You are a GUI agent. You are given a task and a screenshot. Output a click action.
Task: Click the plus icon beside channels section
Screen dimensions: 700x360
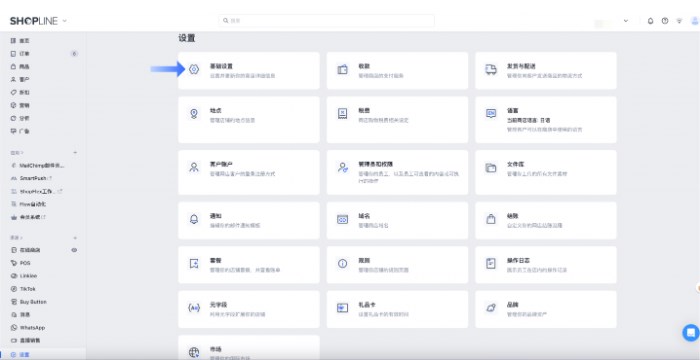click(x=75, y=238)
